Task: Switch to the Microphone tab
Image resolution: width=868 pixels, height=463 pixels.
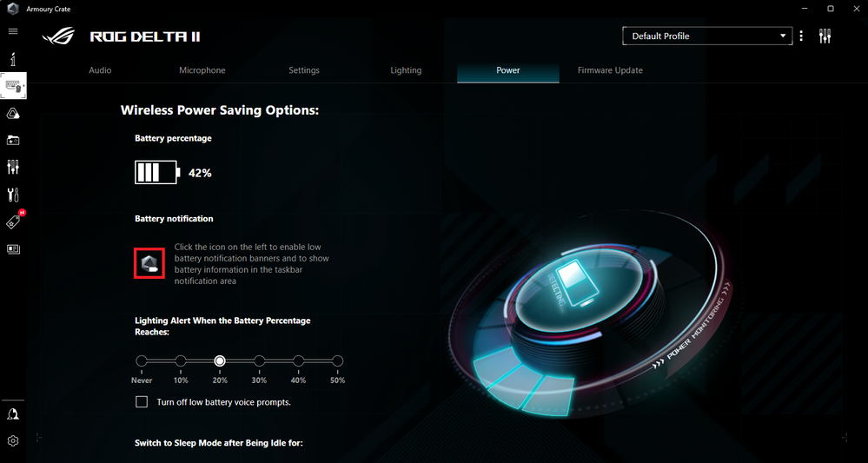Action: pyautogui.click(x=202, y=71)
